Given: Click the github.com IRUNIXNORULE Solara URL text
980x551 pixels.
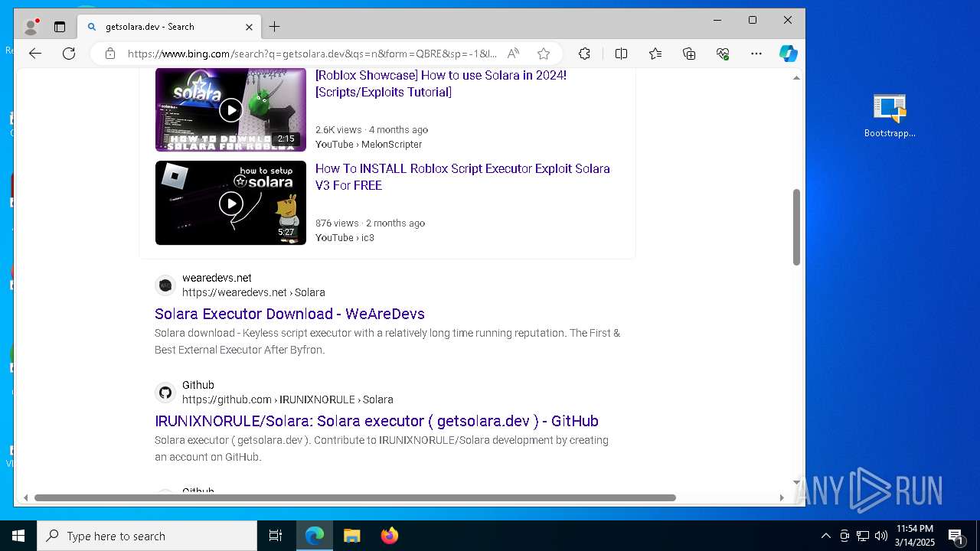Looking at the screenshot, I should (288, 399).
